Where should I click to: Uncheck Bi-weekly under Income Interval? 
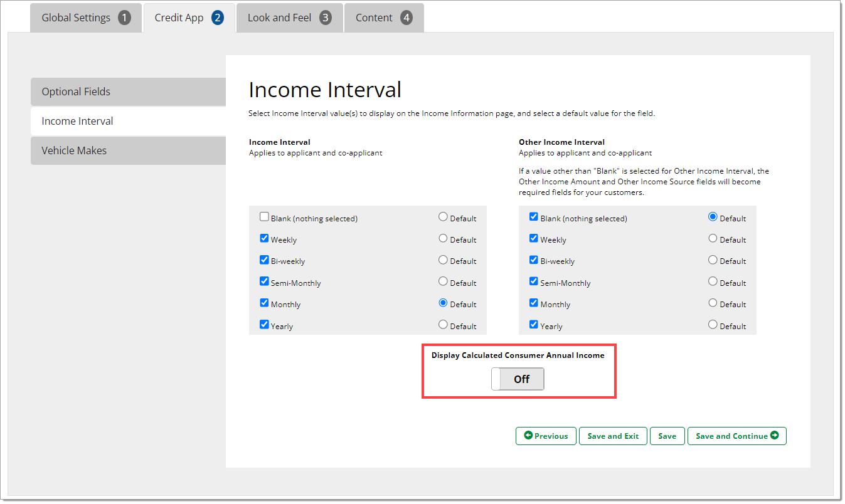tap(264, 260)
